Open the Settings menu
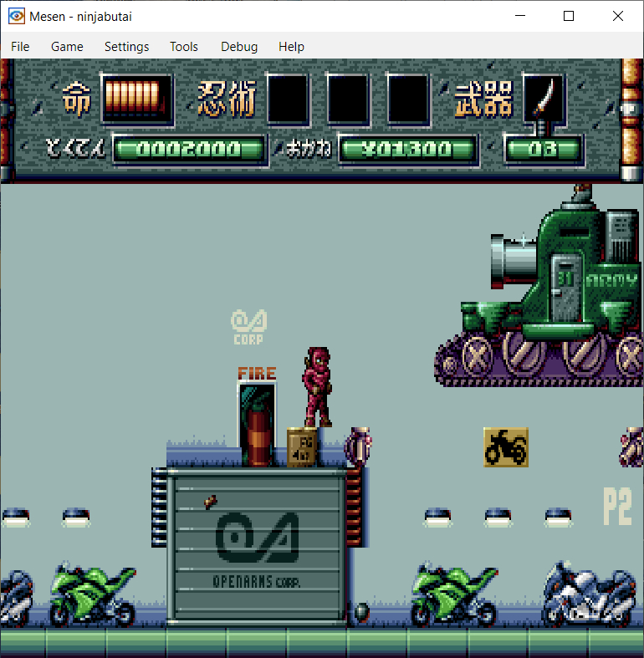644x658 pixels. [x=126, y=47]
